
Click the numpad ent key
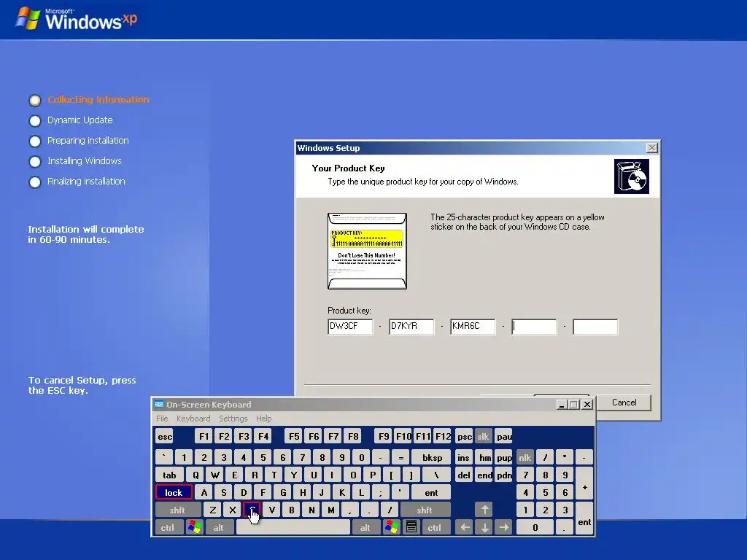584,518
